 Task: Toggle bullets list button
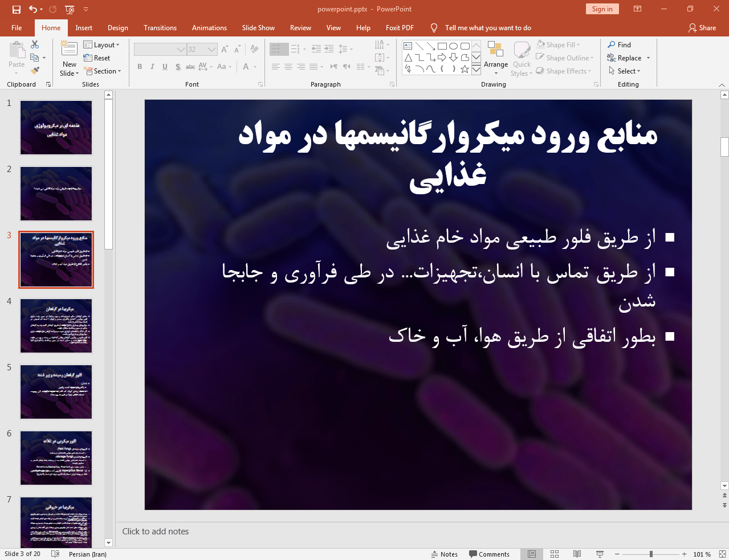275,49
